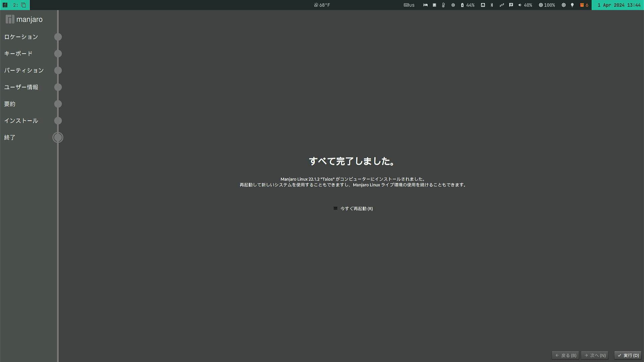Click the Manjaro logo in the sidebar
644x362 pixels.
24,19
